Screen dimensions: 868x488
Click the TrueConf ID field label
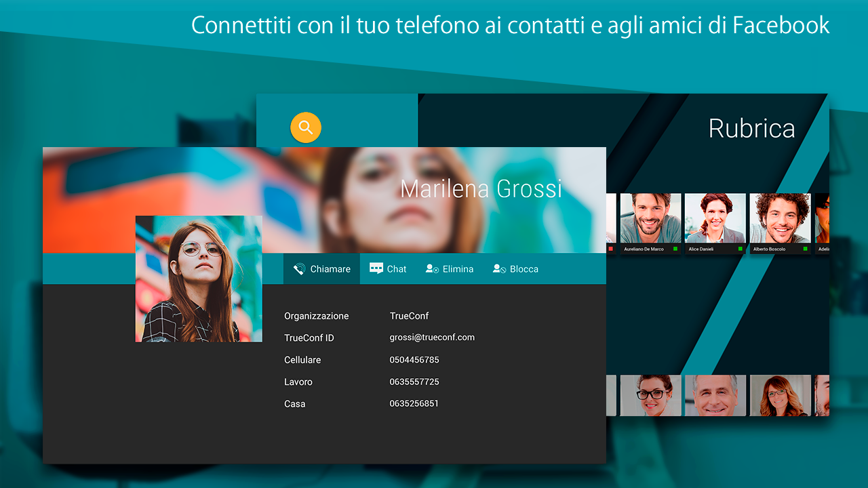(309, 338)
